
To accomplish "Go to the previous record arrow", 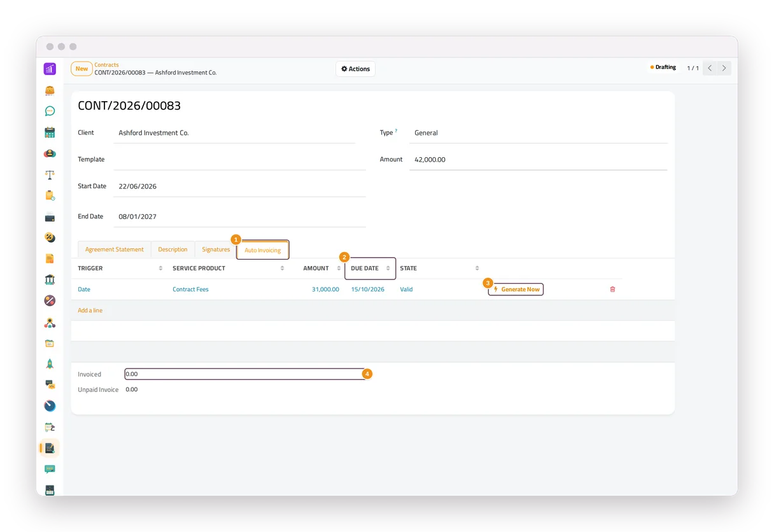I will pos(710,68).
